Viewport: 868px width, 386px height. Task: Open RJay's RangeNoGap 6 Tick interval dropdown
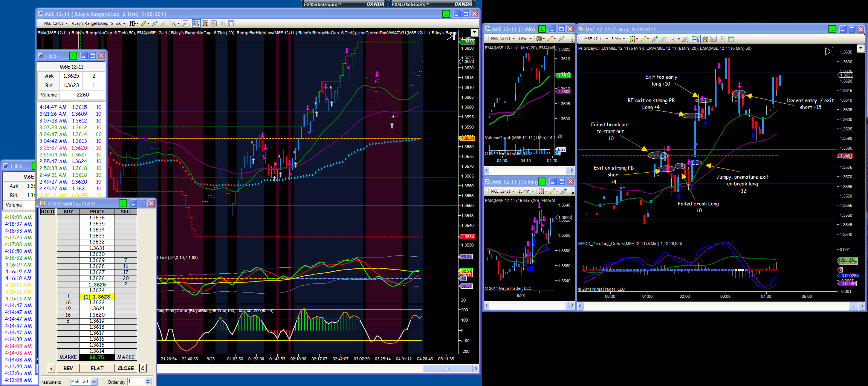(x=98, y=23)
